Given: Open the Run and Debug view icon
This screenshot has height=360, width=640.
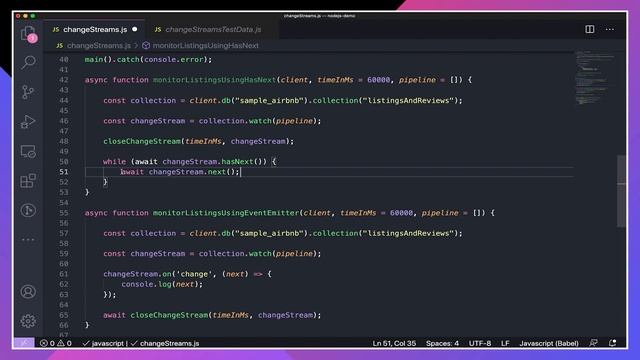Looking at the screenshot, I should (x=28, y=122).
